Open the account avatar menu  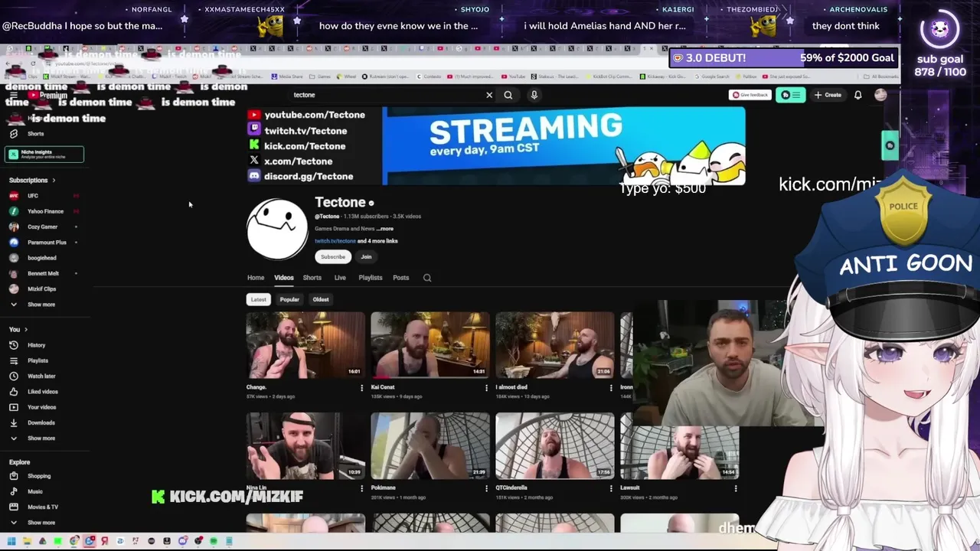pos(880,95)
